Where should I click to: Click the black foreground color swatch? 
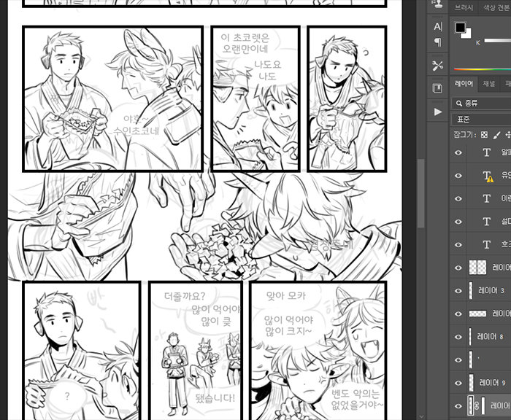tap(461, 28)
